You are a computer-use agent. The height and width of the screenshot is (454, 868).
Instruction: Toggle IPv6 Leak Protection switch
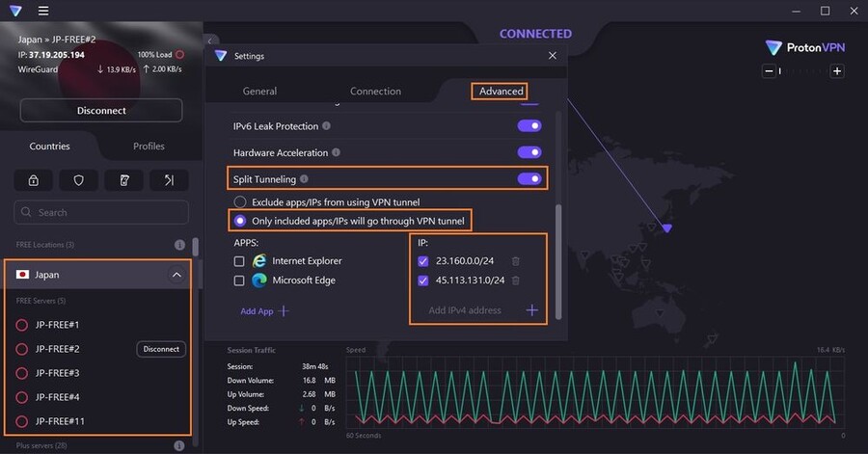[x=529, y=126]
